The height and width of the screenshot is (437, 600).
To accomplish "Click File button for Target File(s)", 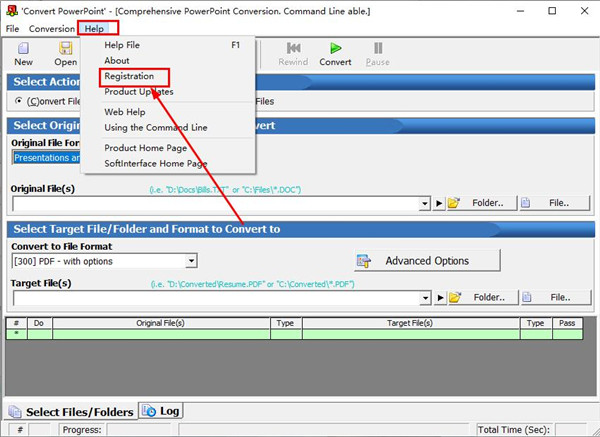I will [x=556, y=297].
